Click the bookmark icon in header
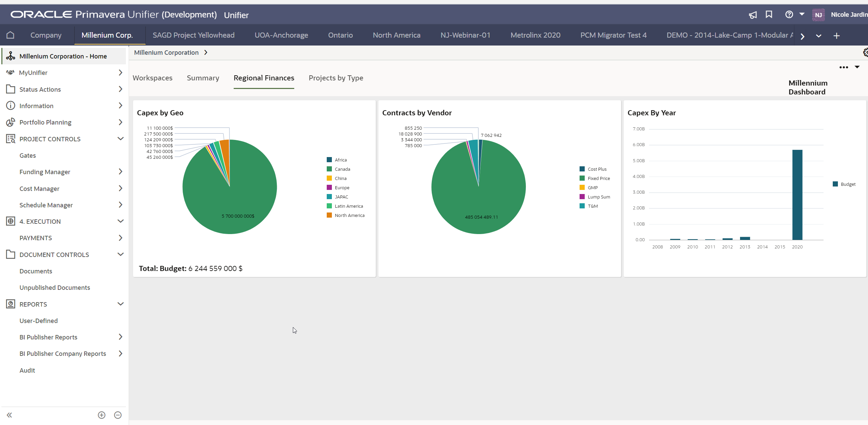 (769, 14)
